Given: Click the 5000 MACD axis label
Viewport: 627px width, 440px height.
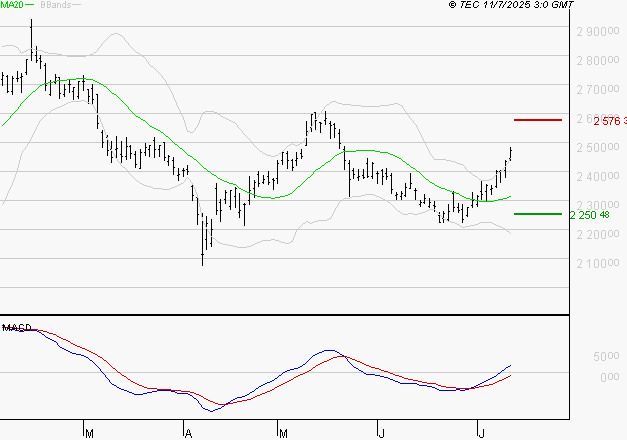Looking at the screenshot, I should tap(606, 356).
